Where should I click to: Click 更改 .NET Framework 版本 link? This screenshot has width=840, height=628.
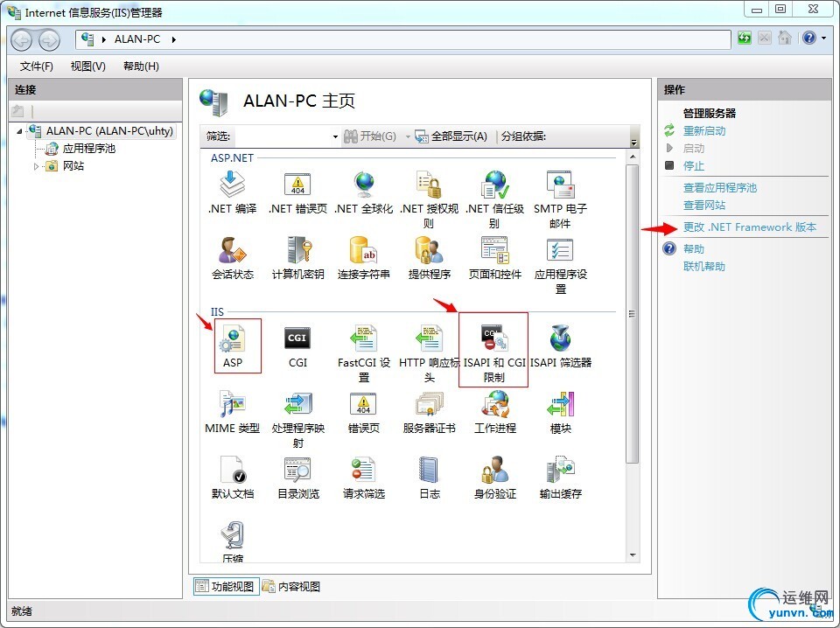[x=750, y=227]
